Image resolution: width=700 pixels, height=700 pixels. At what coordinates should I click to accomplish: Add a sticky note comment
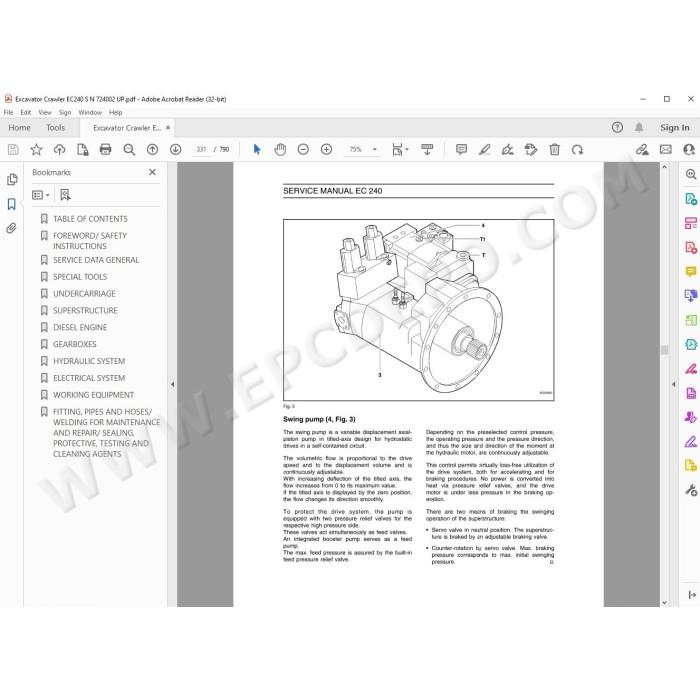(x=461, y=150)
